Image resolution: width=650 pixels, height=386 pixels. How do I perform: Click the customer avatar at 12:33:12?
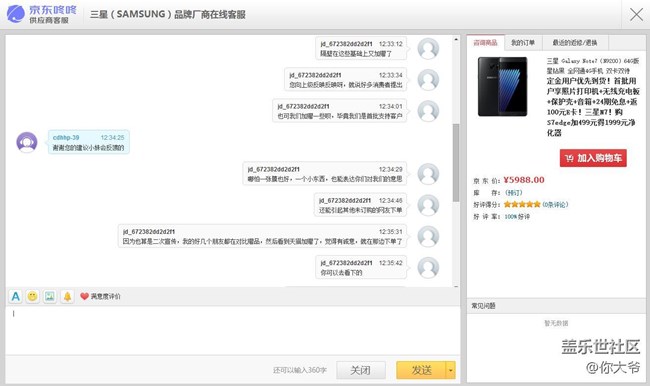tap(428, 49)
